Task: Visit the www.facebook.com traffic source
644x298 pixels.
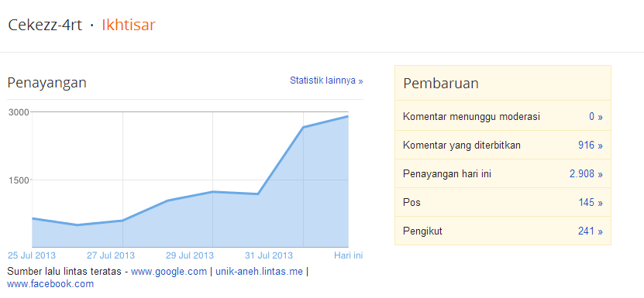Action: pyautogui.click(x=50, y=283)
